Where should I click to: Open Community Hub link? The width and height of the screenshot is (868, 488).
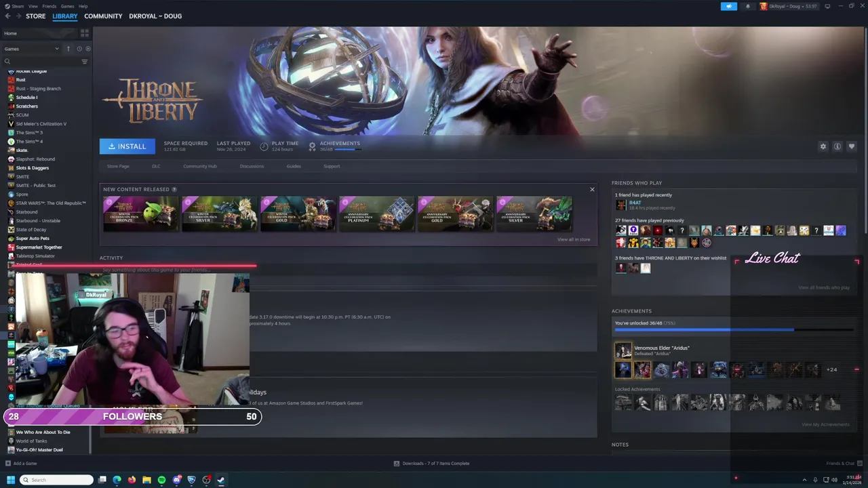pyautogui.click(x=200, y=166)
